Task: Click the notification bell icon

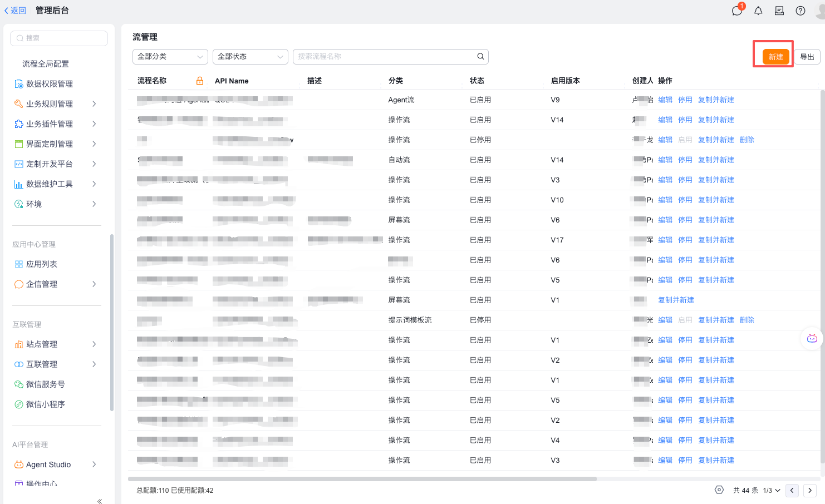Action: (x=758, y=11)
